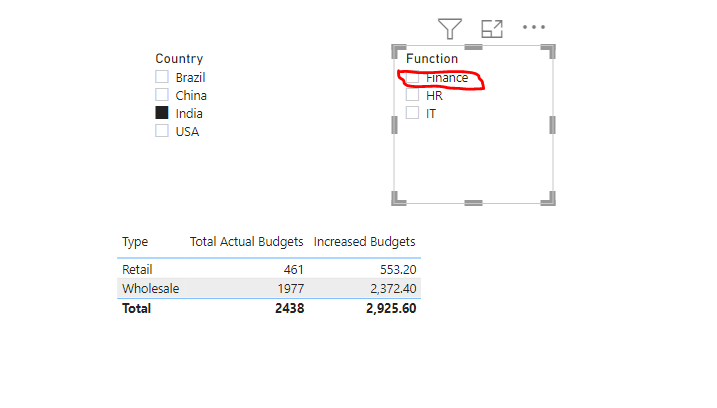Activate Focus mode icon on slicer
Viewport: 717px width, 408px height.
point(492,29)
